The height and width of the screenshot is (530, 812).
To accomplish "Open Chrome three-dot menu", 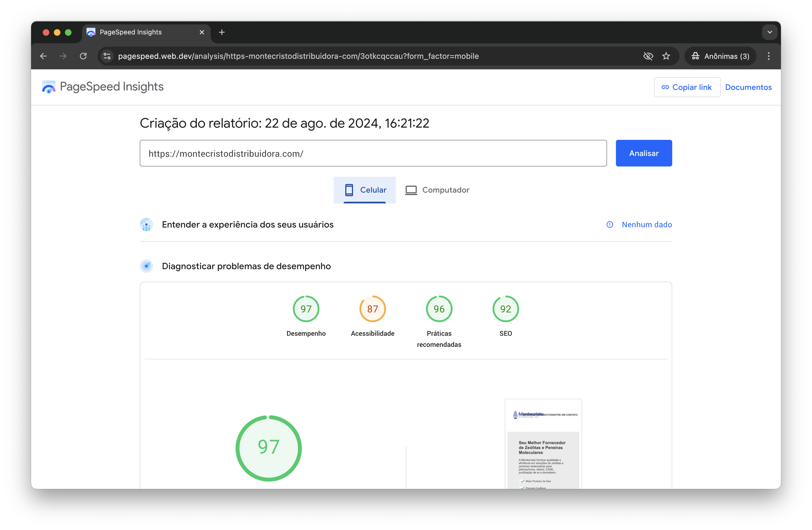I will tap(768, 56).
